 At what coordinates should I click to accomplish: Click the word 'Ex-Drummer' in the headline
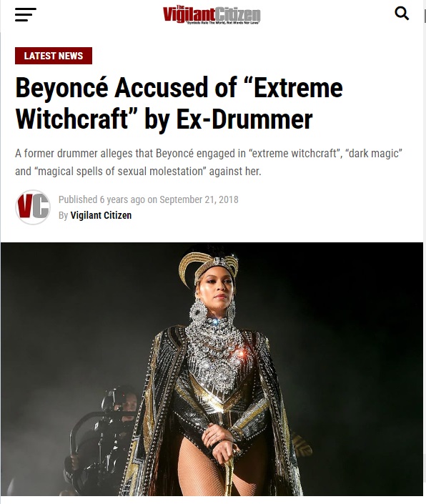click(x=244, y=119)
